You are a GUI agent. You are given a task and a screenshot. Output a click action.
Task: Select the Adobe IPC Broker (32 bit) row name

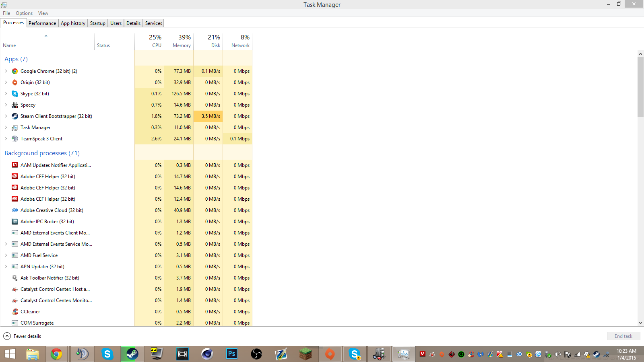pyautogui.click(x=47, y=222)
